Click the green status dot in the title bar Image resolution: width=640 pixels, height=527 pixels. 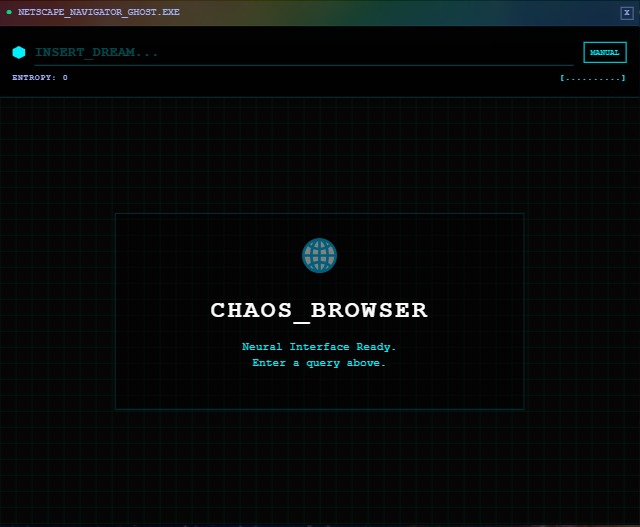pos(9,12)
